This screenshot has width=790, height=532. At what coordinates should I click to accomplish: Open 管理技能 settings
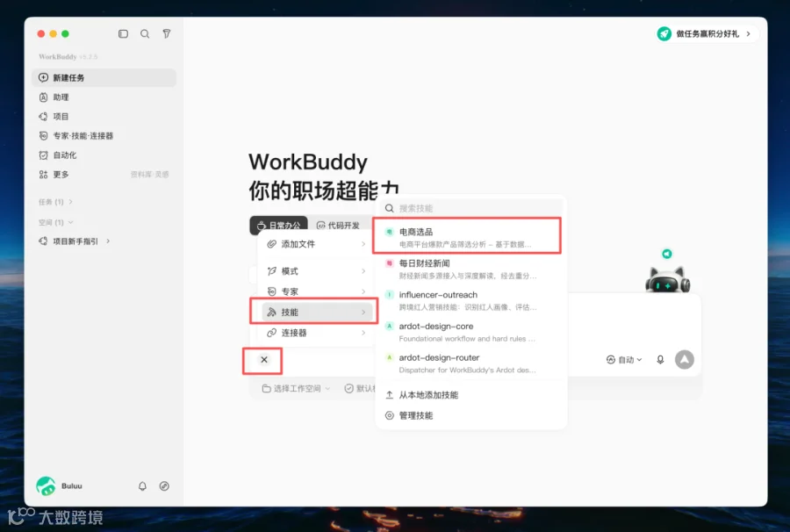coord(471,415)
